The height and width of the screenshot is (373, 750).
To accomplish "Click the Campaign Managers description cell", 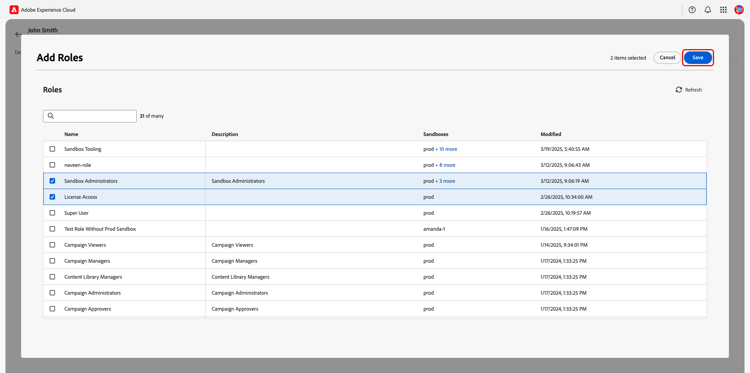I will coord(234,261).
